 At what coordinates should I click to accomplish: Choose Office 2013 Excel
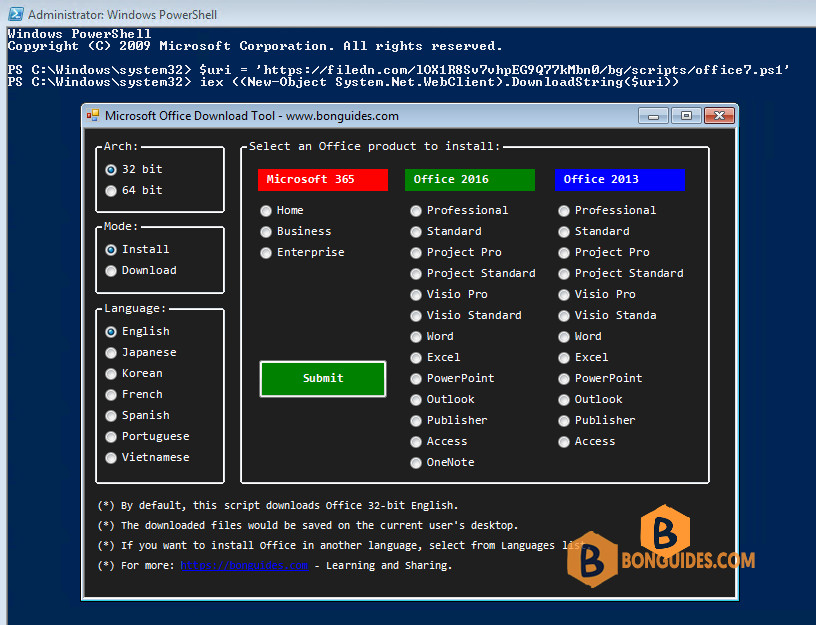click(x=583, y=358)
